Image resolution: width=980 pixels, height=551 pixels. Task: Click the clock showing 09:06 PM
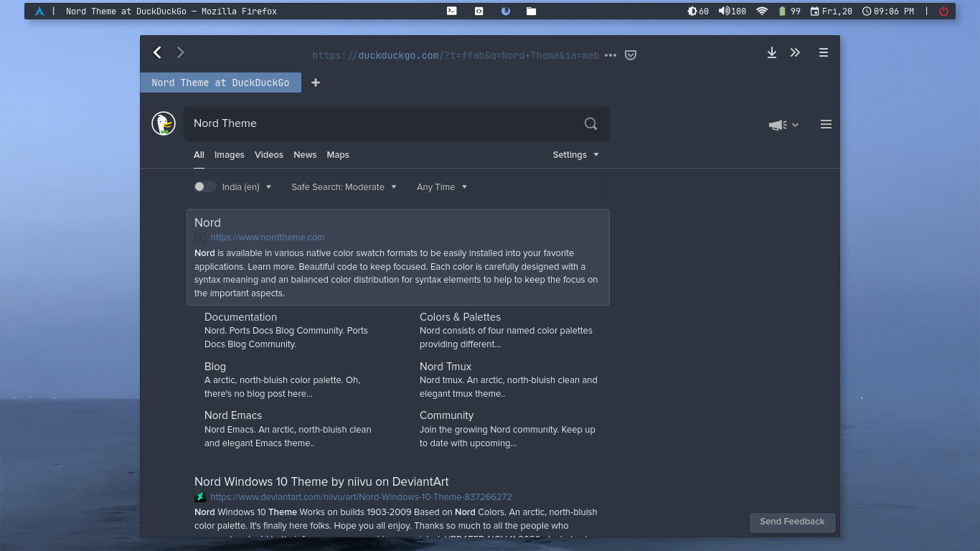[888, 11]
